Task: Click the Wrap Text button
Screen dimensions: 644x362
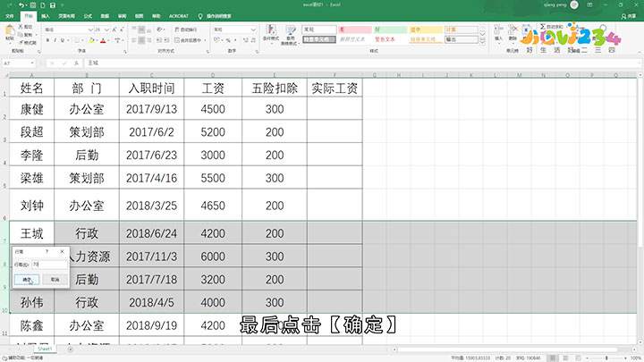Action: (x=186, y=29)
